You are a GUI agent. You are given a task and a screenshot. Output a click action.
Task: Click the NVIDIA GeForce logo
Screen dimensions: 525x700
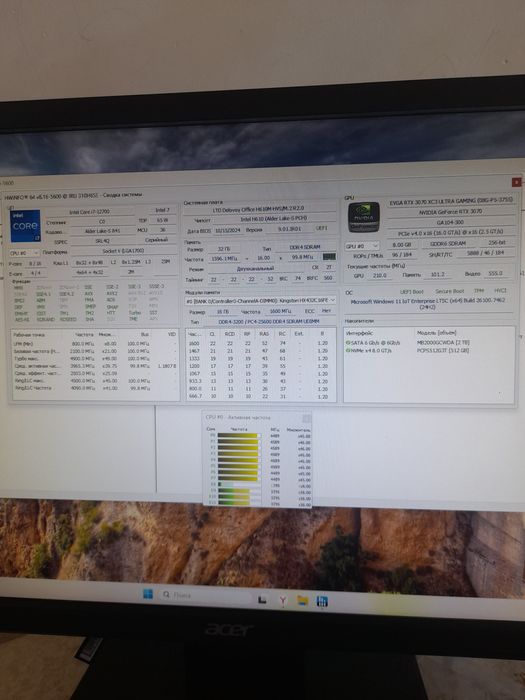(x=364, y=217)
